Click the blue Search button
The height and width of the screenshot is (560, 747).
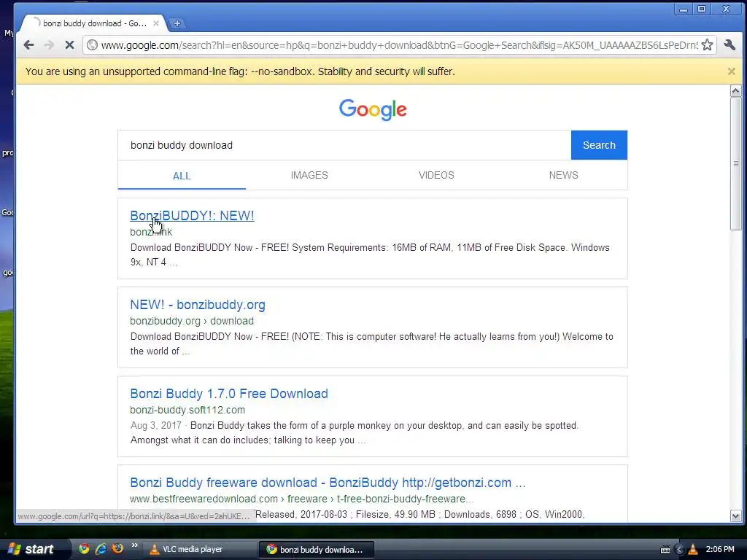coord(599,145)
